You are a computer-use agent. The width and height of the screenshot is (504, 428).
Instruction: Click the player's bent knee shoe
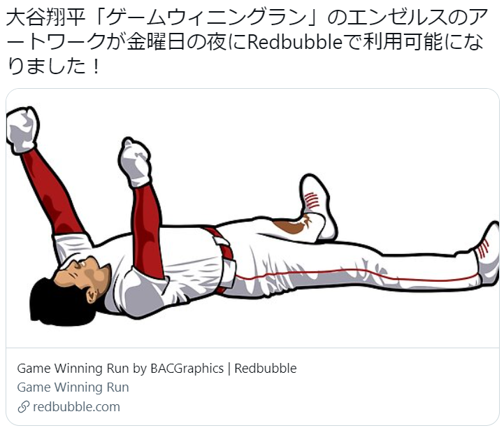(317, 204)
